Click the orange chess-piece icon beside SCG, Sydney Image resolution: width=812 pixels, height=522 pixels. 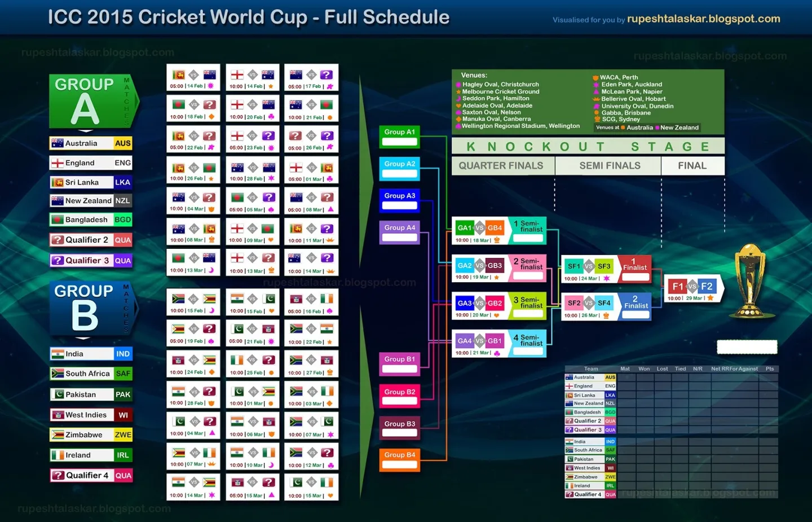597,119
